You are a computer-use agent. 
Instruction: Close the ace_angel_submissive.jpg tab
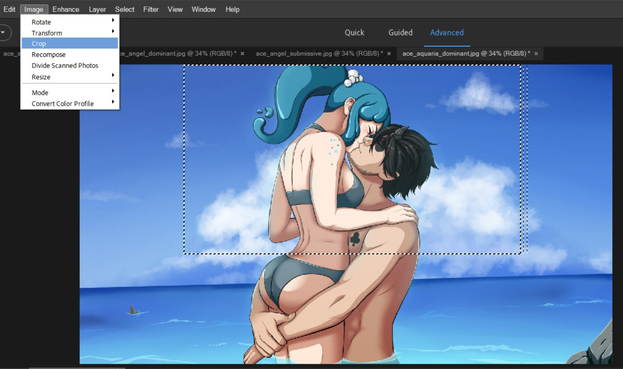click(389, 54)
